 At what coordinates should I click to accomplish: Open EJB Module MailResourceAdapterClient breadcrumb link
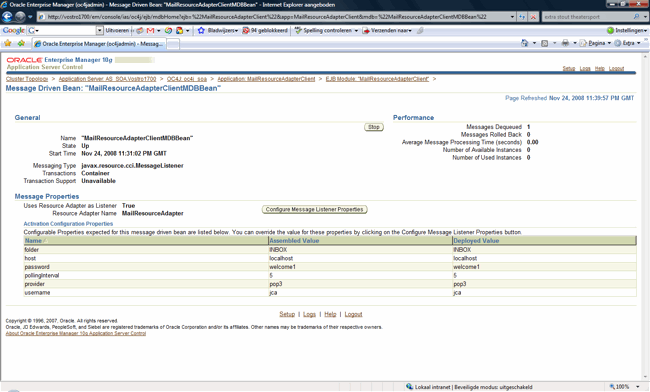(x=377, y=79)
